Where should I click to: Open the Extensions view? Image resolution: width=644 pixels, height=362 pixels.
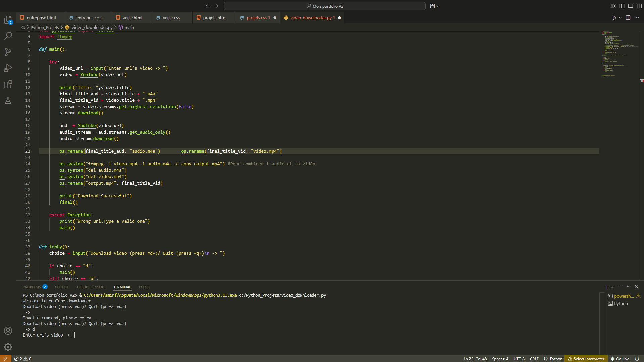pos(8,84)
